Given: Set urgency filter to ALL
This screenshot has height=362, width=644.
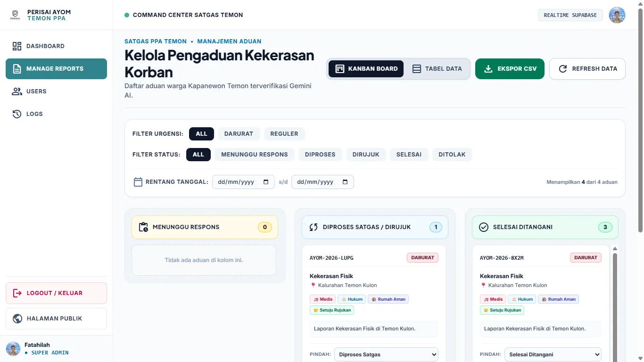Looking at the screenshot, I should coord(201,134).
